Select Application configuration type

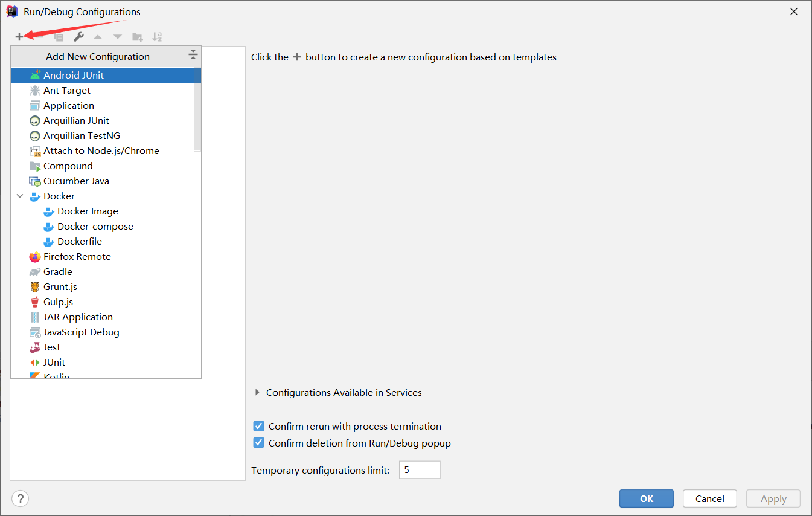102,105
